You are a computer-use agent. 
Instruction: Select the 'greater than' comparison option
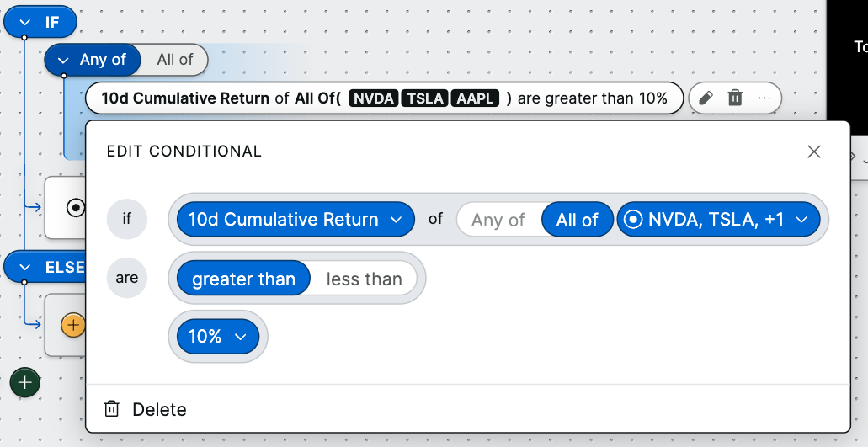coord(243,279)
